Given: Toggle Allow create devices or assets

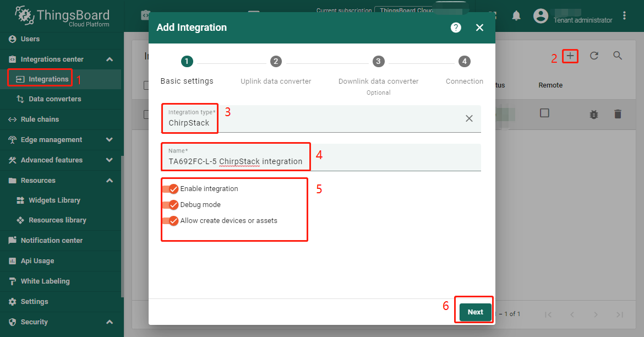Looking at the screenshot, I should (170, 221).
